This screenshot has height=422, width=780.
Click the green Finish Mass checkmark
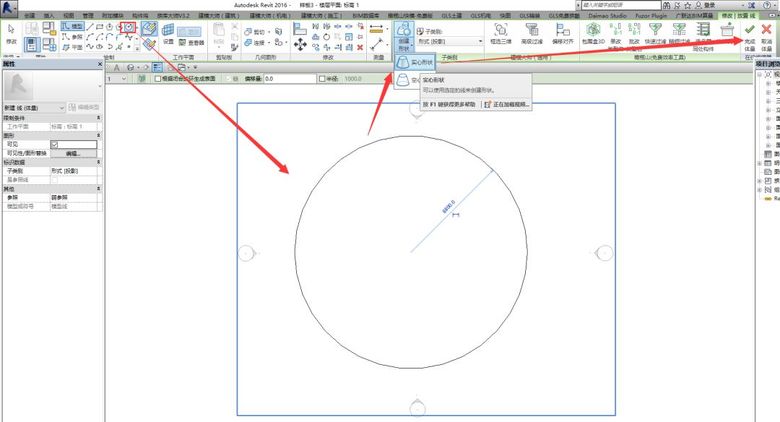point(749,31)
